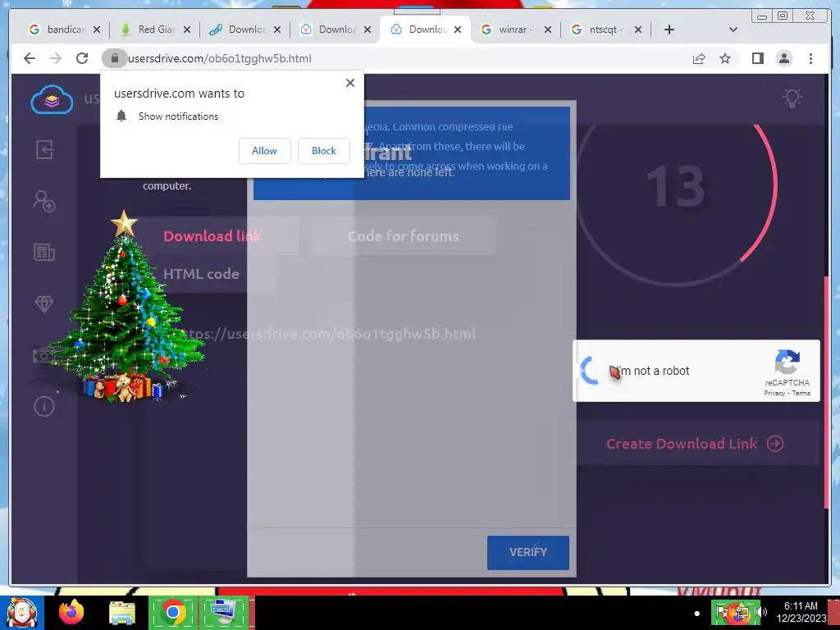Screen dimensions: 840x630
Task: Open the Chrome three-dot menu
Action: pos(810,58)
